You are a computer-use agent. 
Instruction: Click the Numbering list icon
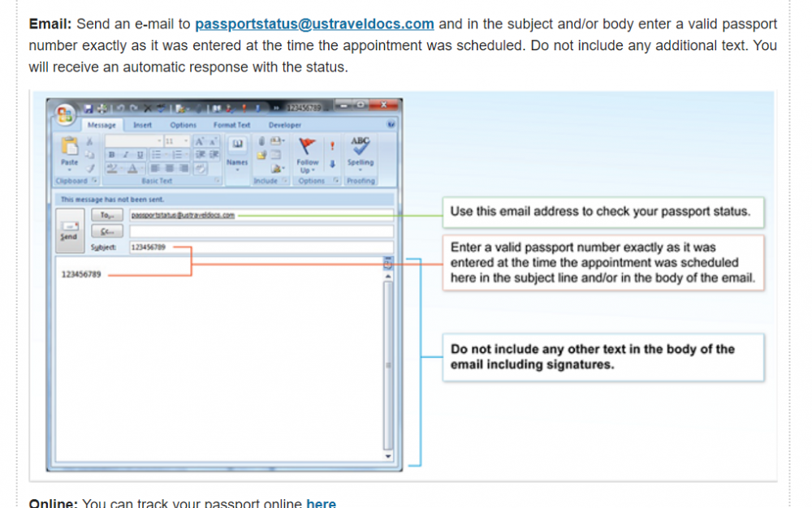coord(177,155)
